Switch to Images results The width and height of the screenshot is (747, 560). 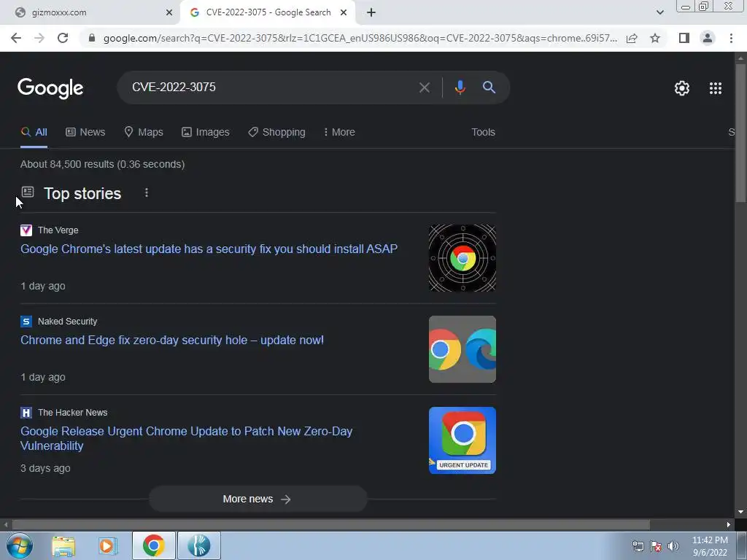pos(205,133)
